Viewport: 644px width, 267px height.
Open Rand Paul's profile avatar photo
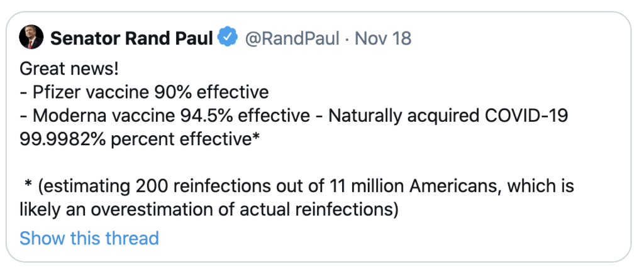pos(31,37)
